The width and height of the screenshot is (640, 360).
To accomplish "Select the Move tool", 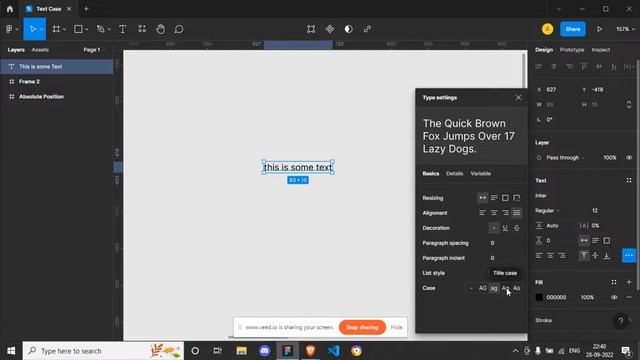I will (x=32, y=29).
